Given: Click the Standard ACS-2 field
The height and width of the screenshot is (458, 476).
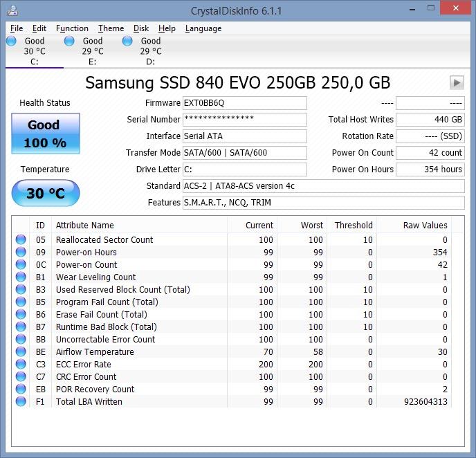Looking at the screenshot, I should pos(324,185).
